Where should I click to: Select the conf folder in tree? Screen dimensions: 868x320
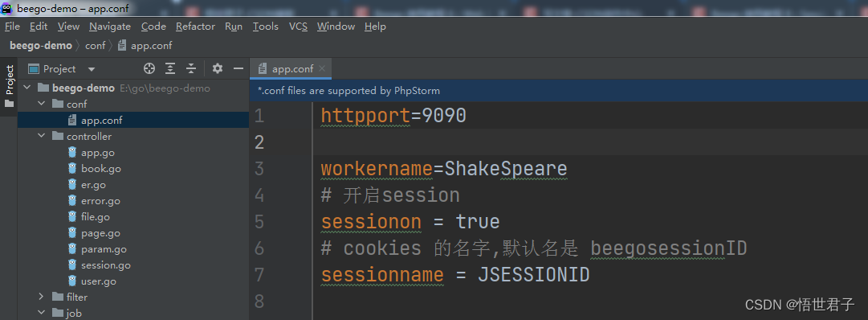click(x=133, y=104)
